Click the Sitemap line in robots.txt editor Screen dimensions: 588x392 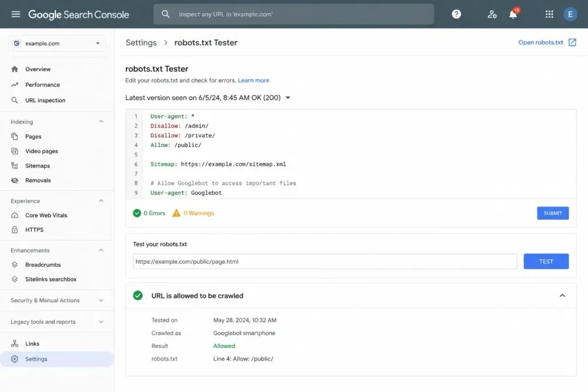point(218,164)
